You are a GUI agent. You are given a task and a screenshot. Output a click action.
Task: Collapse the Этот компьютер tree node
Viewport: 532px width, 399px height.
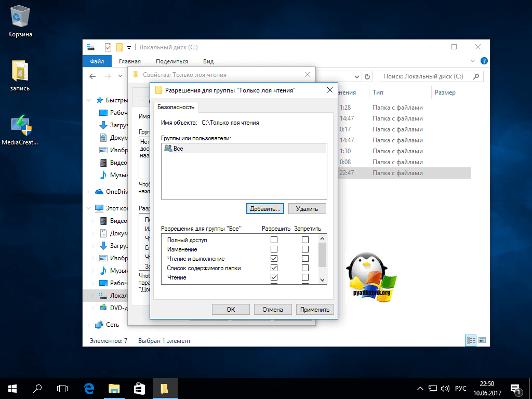click(88, 208)
